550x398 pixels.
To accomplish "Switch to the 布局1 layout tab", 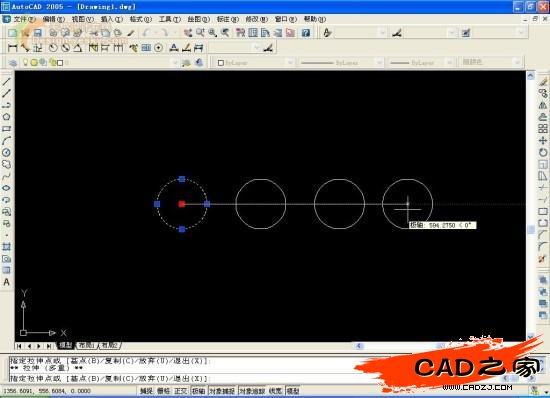I will (86, 345).
